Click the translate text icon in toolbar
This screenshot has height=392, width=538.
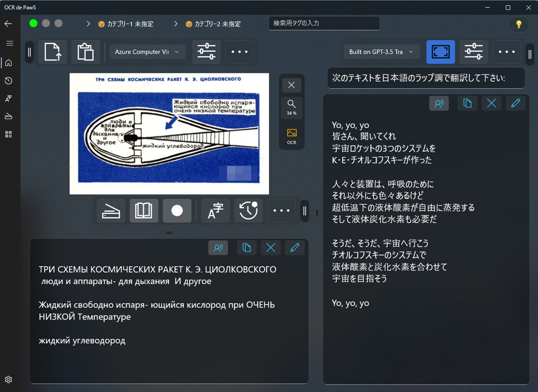215,210
